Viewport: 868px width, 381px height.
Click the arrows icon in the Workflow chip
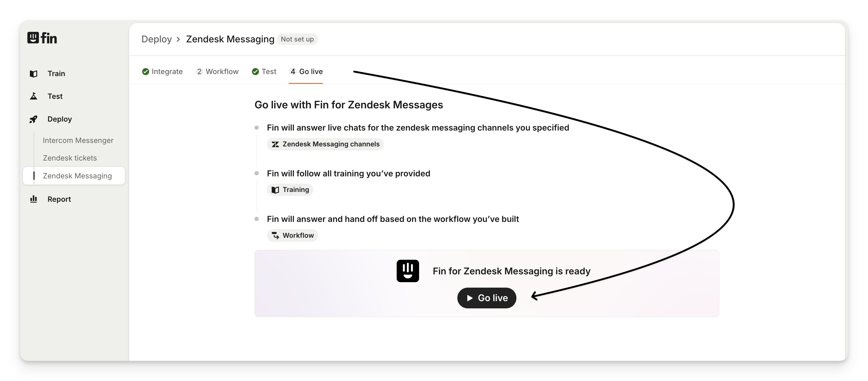[275, 235]
